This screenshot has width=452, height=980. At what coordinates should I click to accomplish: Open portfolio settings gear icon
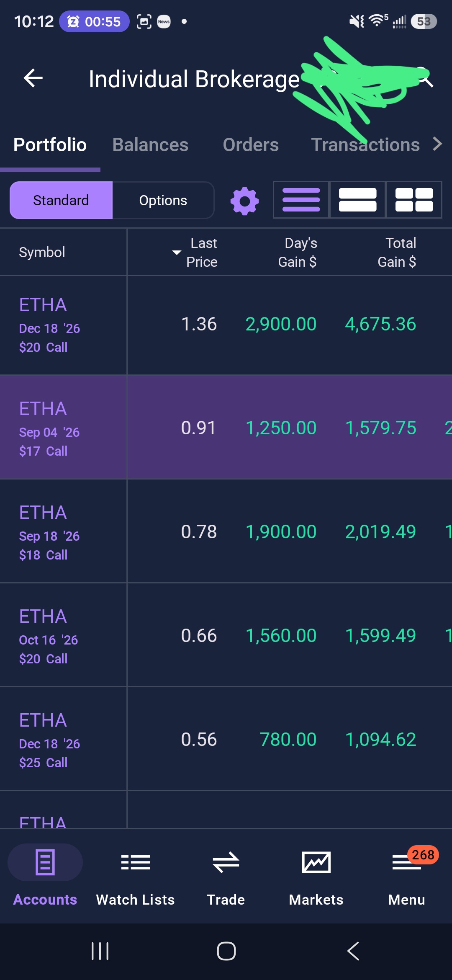pyautogui.click(x=244, y=201)
